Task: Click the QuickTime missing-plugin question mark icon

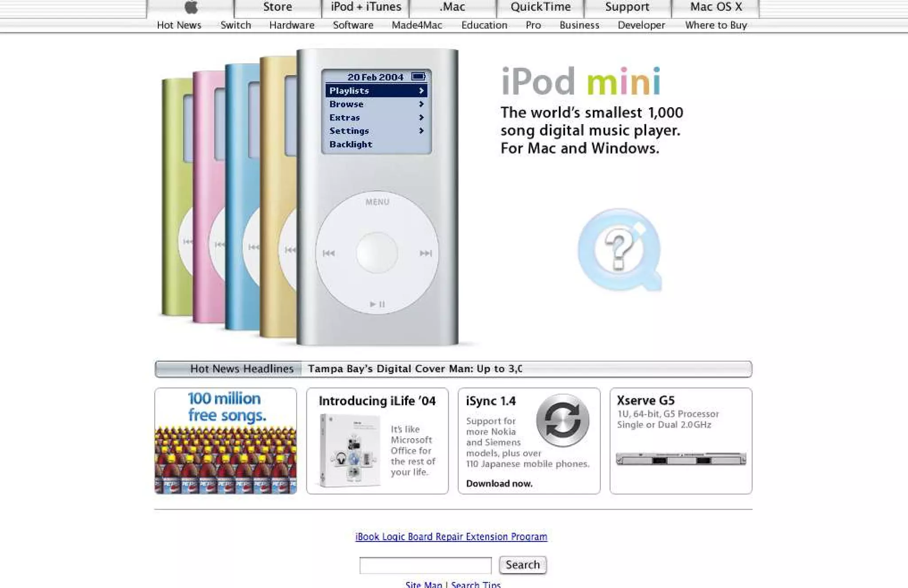Action: (x=620, y=250)
